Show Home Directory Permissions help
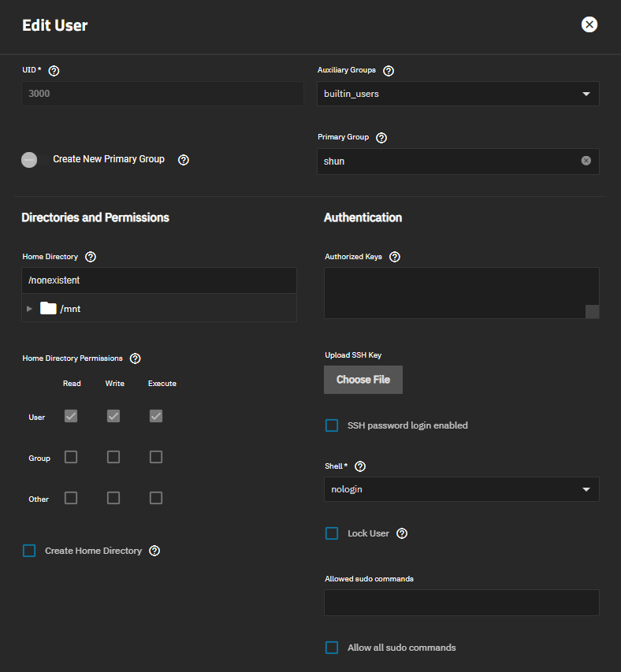The height and width of the screenshot is (672, 621). pyautogui.click(x=135, y=358)
